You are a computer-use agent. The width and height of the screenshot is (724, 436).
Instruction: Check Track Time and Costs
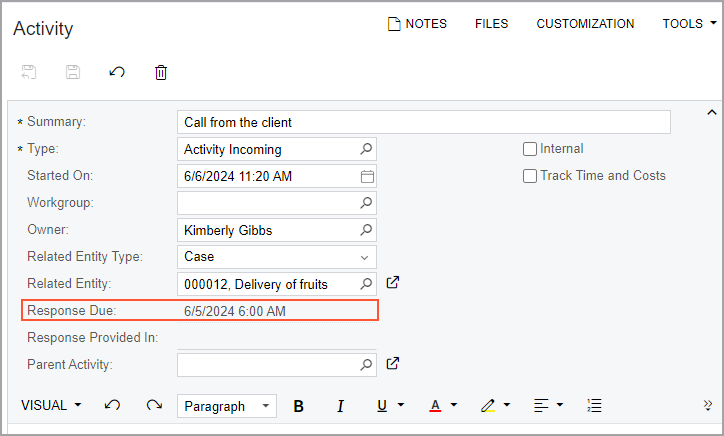point(530,176)
